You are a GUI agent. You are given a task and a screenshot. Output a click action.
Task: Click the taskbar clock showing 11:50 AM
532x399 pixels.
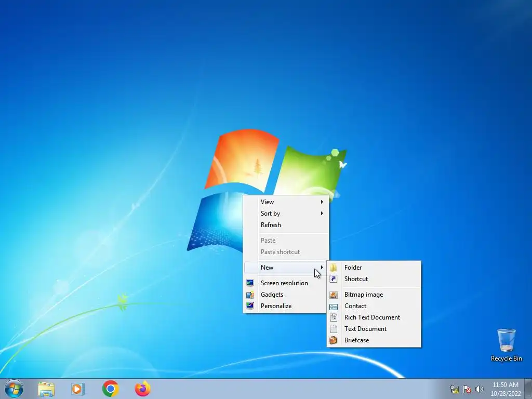(x=506, y=385)
